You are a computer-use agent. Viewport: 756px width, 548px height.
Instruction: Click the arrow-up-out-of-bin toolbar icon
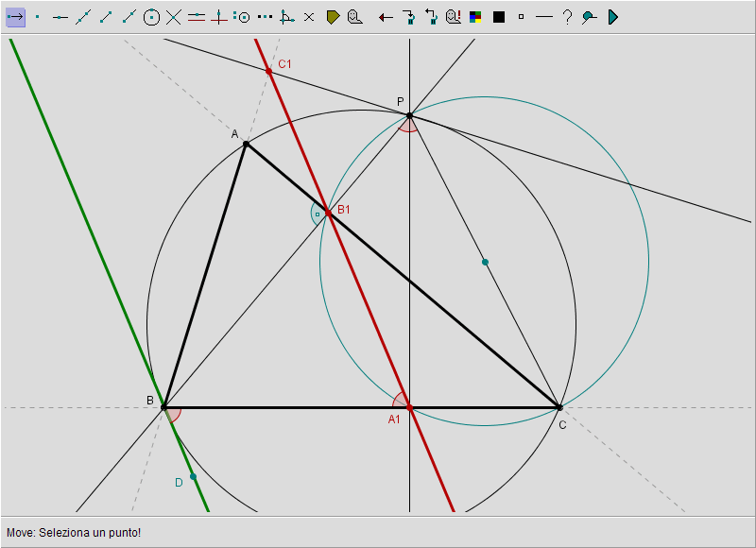(x=431, y=17)
